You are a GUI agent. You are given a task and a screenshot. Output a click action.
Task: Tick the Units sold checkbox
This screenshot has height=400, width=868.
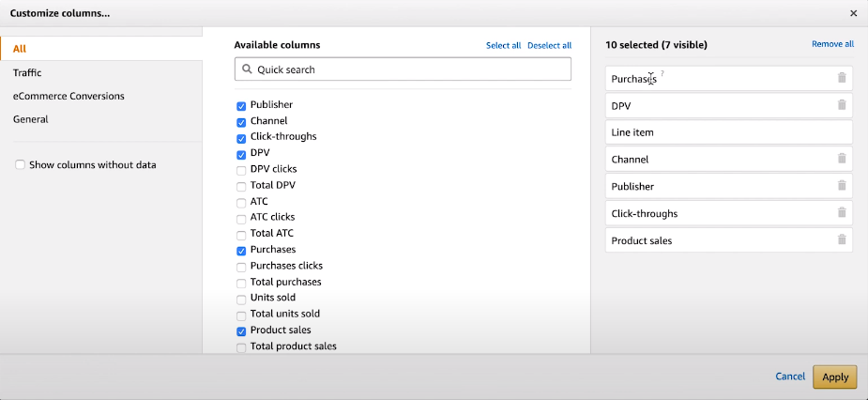tap(241, 299)
